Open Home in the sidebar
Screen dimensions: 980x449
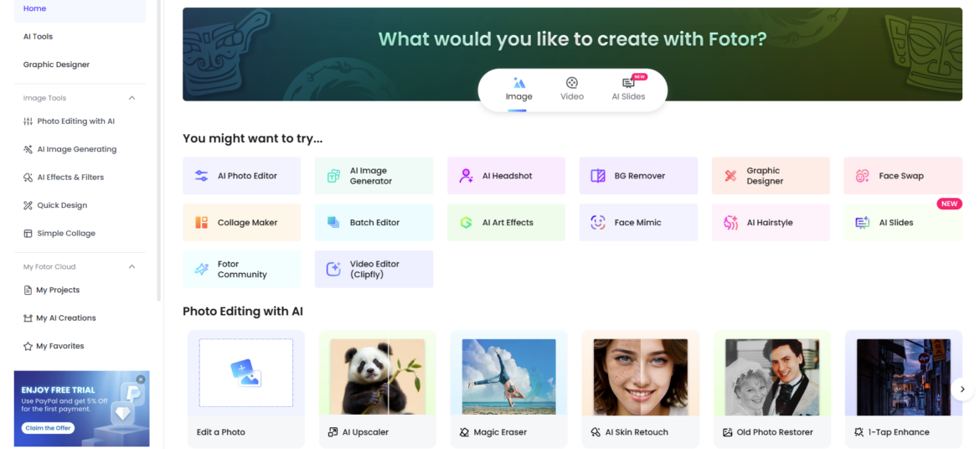click(x=80, y=8)
